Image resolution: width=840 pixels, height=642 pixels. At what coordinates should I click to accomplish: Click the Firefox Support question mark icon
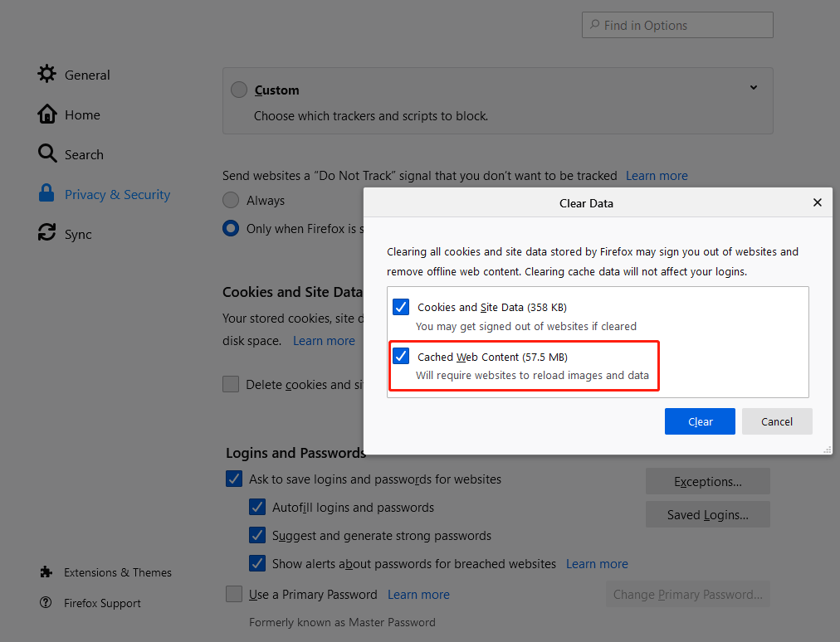click(46, 603)
